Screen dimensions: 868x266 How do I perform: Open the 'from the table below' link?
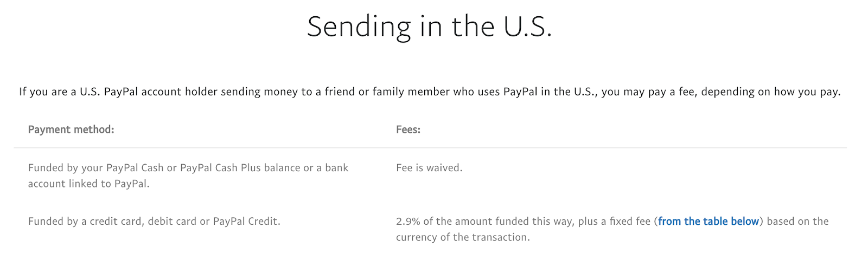[x=709, y=221]
